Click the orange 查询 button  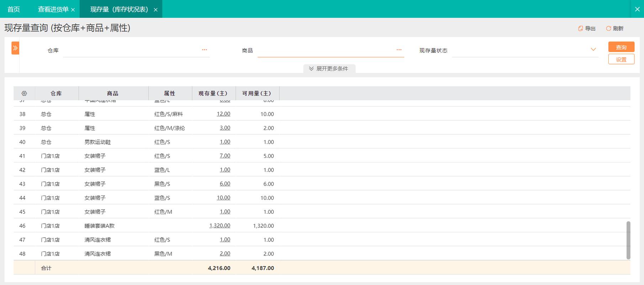621,47
